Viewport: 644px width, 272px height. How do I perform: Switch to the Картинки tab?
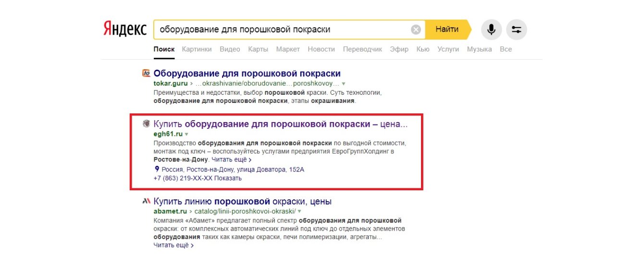click(197, 49)
